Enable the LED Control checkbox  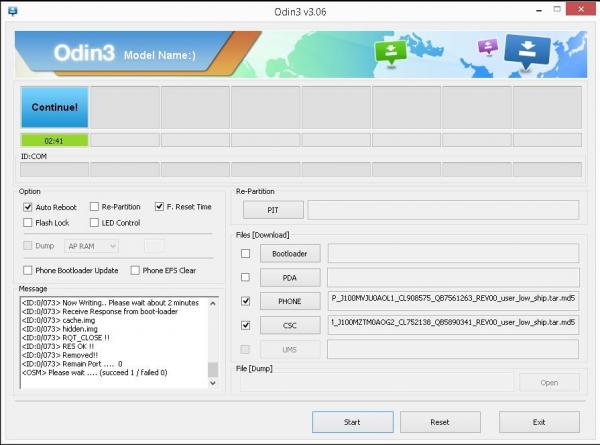94,223
